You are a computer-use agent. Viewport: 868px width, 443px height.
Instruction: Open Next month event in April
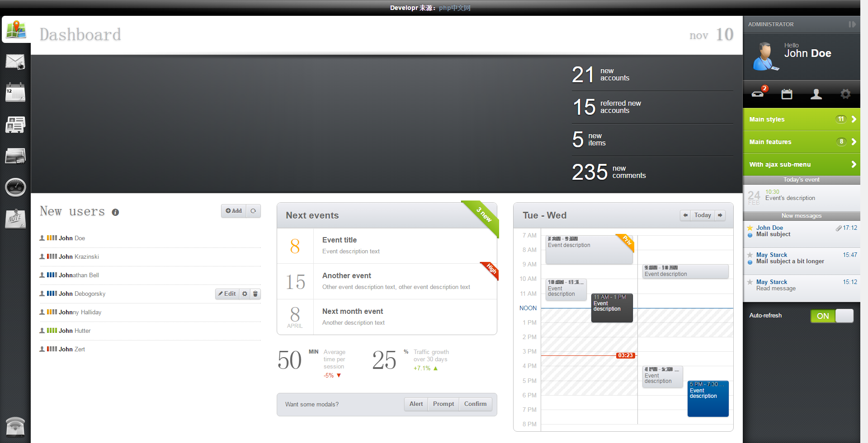click(x=387, y=317)
